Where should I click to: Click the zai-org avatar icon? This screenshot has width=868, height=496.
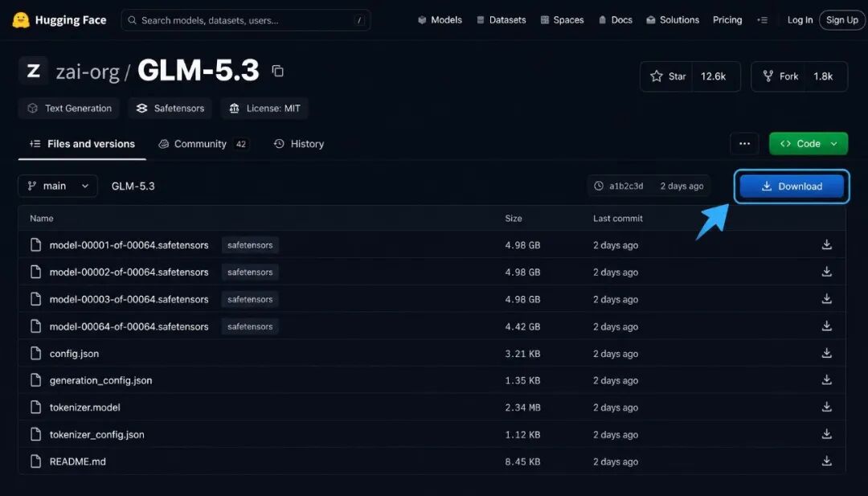pyautogui.click(x=33, y=71)
